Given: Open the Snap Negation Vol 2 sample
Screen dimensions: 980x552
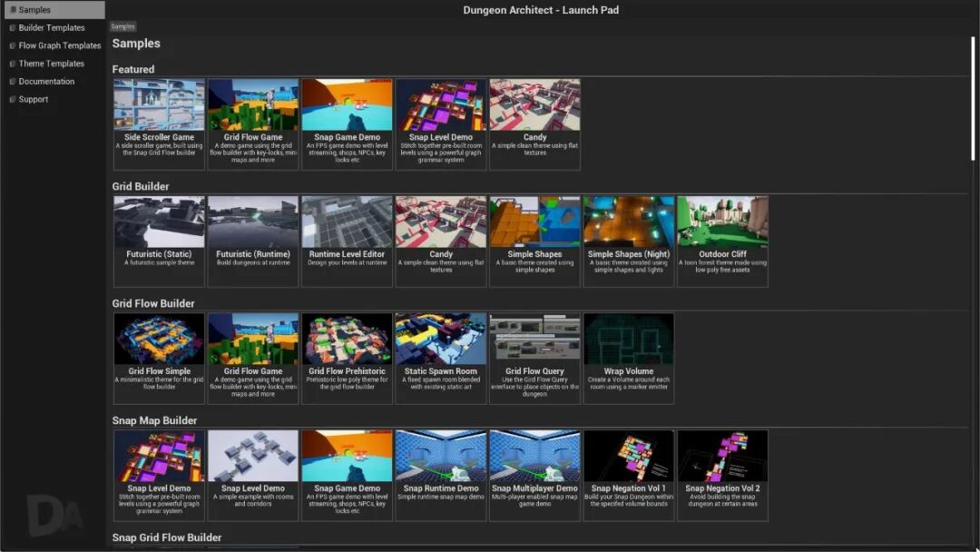Looking at the screenshot, I should coord(722,475).
